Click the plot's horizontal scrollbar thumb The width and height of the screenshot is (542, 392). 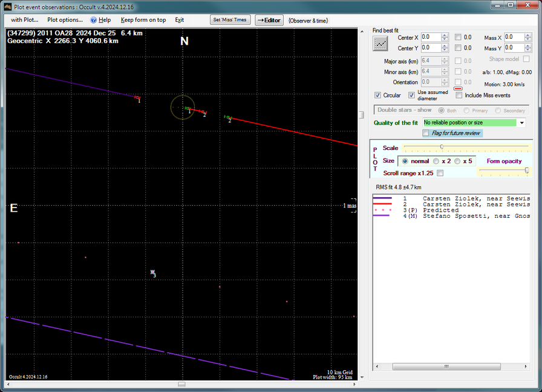[x=181, y=384]
